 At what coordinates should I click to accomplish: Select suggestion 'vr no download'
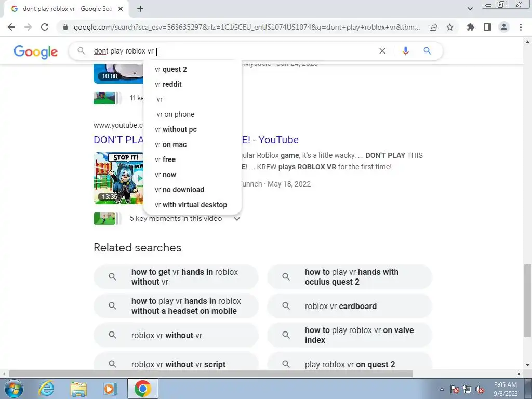(x=192, y=190)
